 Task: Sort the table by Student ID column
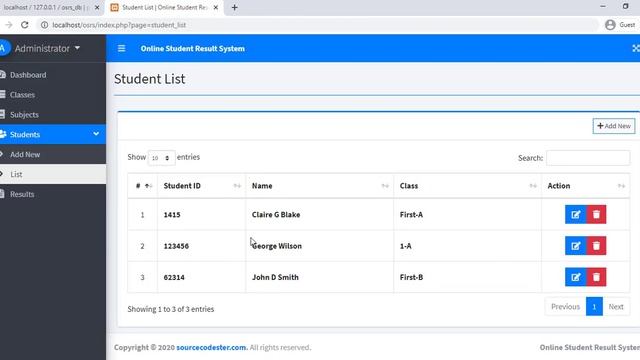pyautogui.click(x=202, y=186)
